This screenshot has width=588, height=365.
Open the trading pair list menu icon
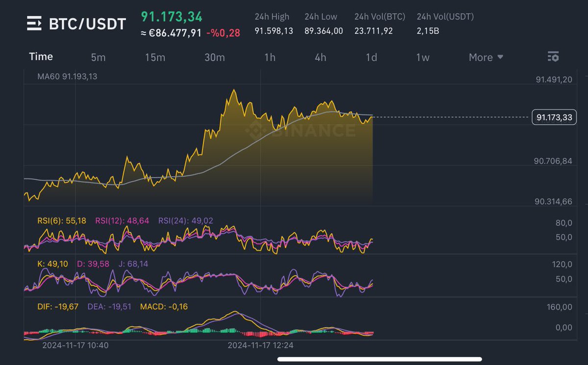[34, 24]
